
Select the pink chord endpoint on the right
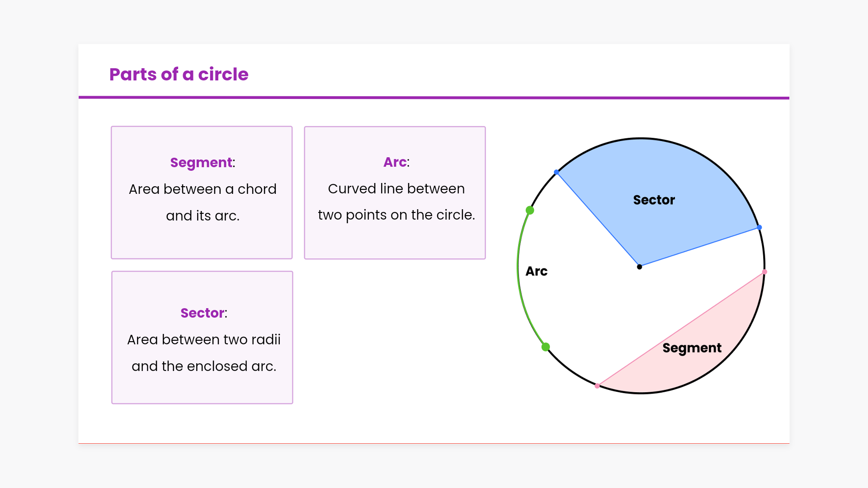(x=764, y=272)
